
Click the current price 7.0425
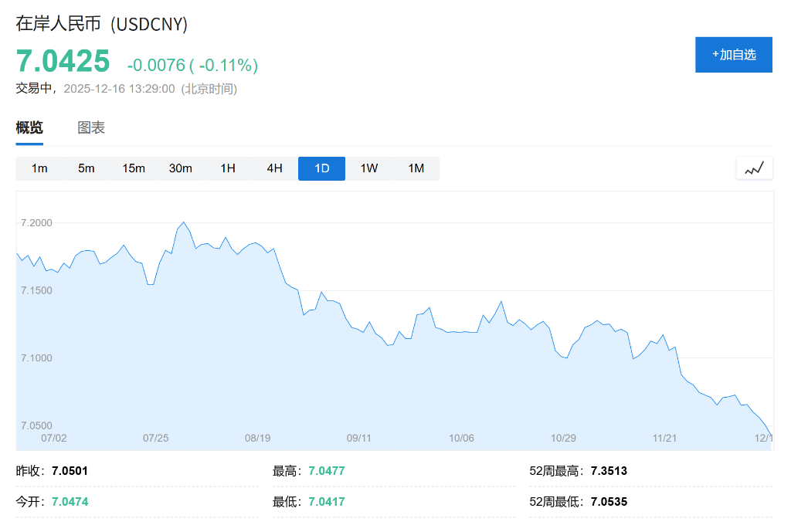[x=62, y=60]
